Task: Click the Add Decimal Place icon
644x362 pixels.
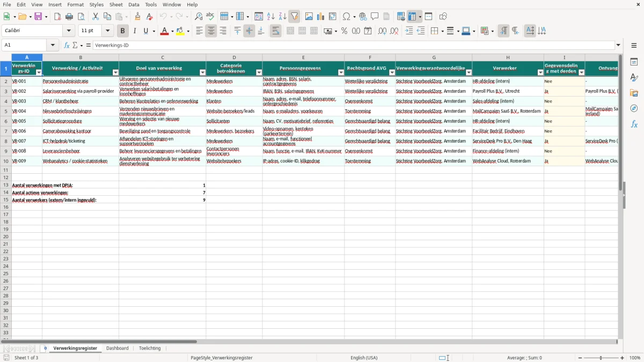Action: [382, 31]
